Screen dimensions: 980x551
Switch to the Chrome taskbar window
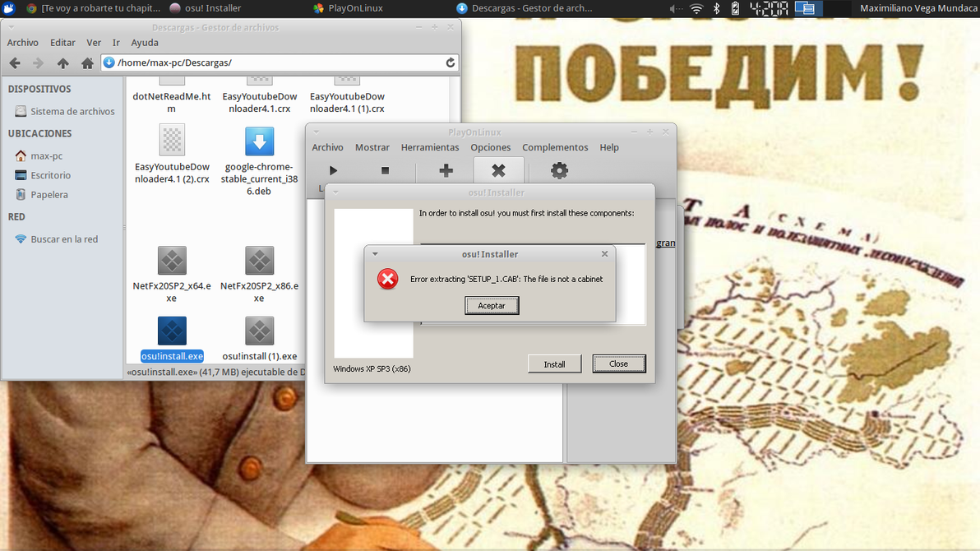coord(93,8)
